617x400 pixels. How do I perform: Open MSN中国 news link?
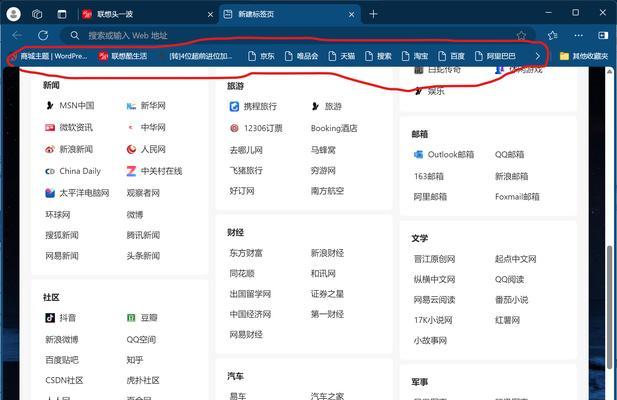click(x=70, y=105)
